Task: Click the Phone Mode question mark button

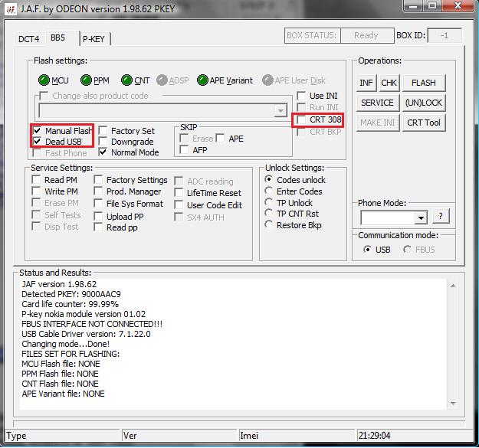Action: pyautogui.click(x=441, y=217)
